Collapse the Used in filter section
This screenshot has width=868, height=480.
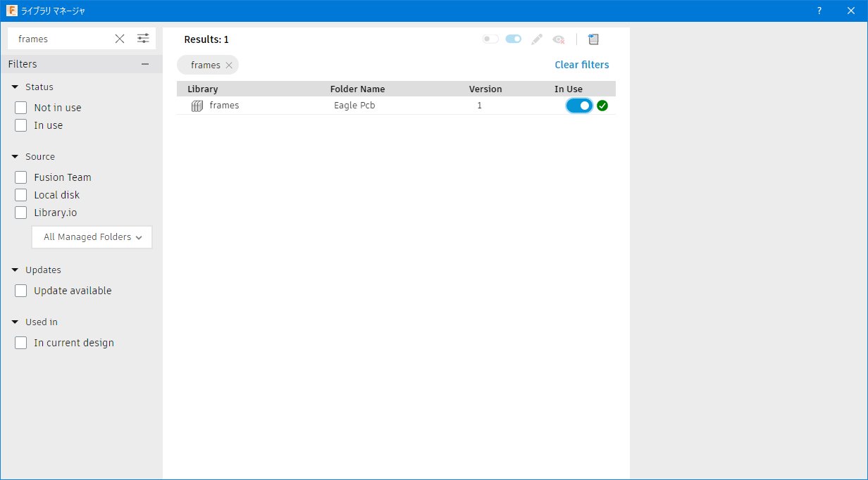[15, 322]
